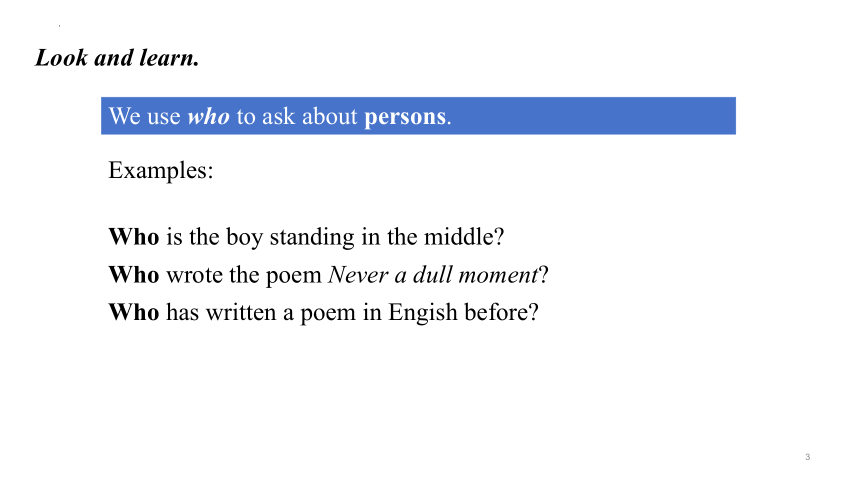Screen dimensions: 860x484
Task: Select the blue 'We use who' banner
Action: 418,116
